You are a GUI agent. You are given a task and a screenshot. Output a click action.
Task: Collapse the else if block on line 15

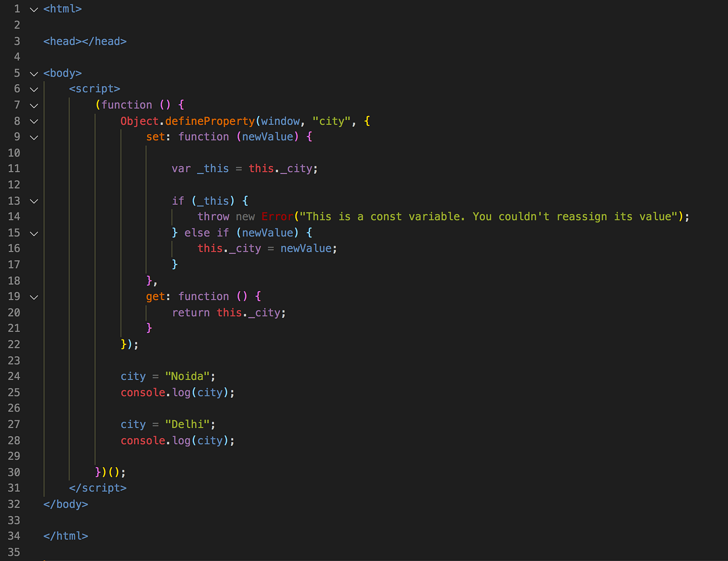34,233
